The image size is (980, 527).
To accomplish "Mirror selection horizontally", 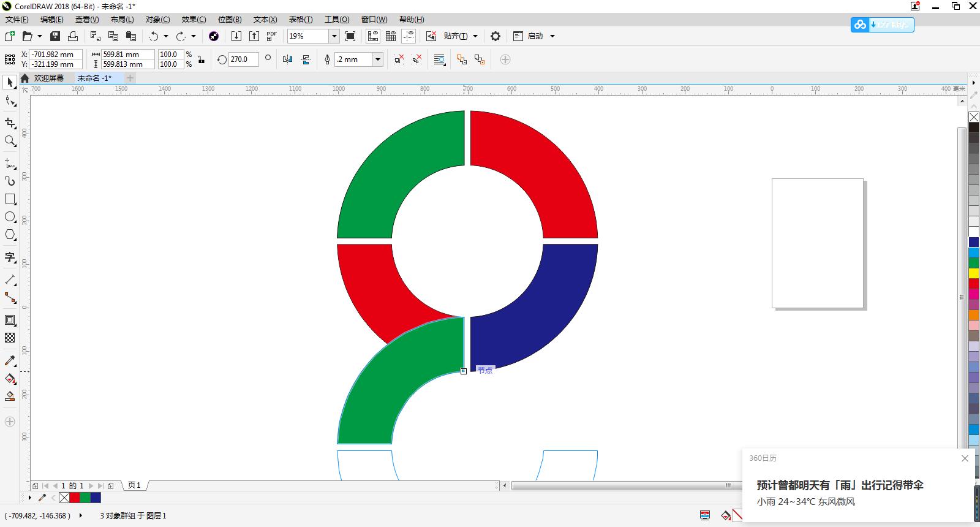I will [x=288, y=59].
